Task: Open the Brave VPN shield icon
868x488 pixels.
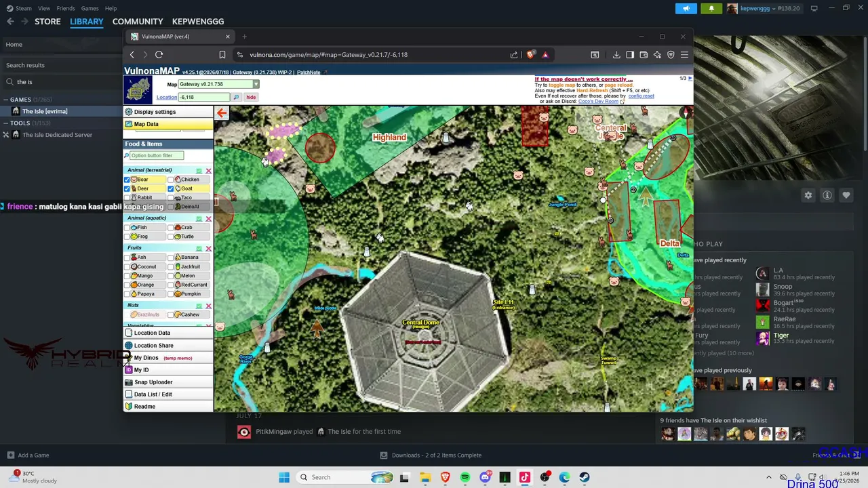Action: 671,55
